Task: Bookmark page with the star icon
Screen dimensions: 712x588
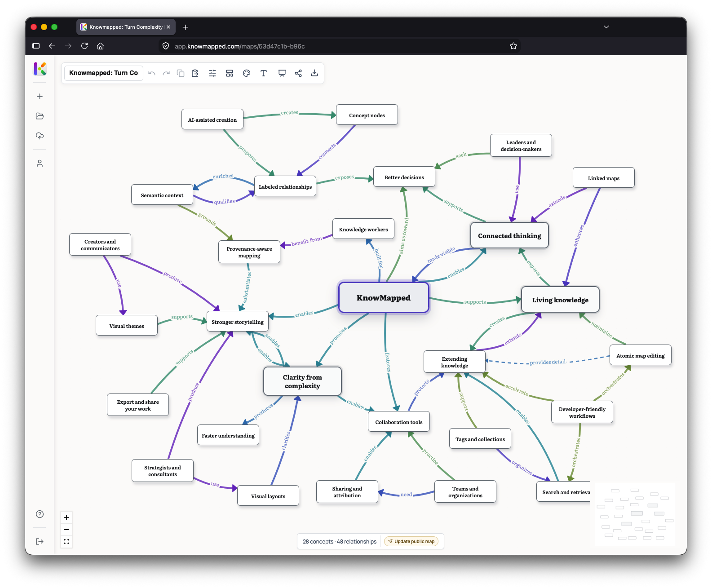Action: coord(513,46)
